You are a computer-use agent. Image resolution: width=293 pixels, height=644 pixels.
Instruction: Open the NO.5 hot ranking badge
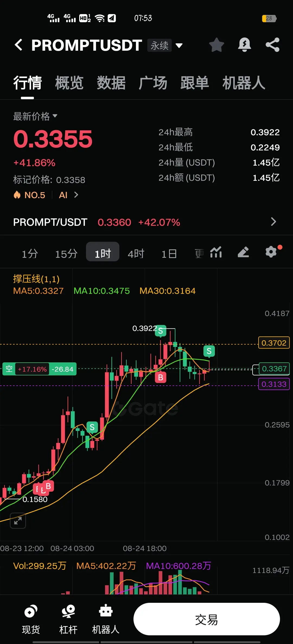click(29, 195)
